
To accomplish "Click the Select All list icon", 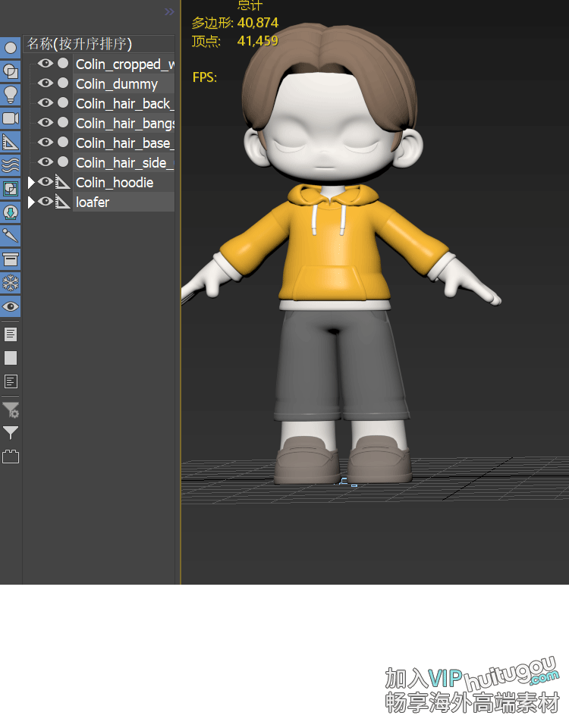I will point(11,334).
